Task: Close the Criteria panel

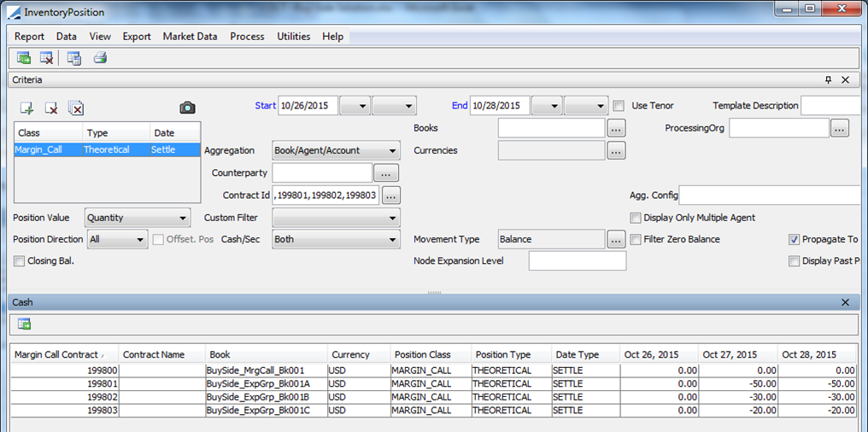Action: (x=845, y=80)
